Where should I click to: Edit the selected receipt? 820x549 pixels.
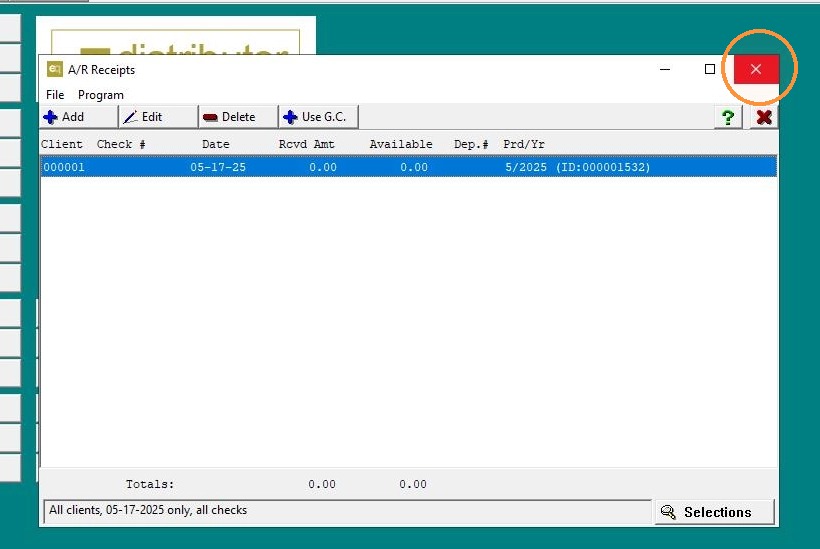tap(159, 117)
